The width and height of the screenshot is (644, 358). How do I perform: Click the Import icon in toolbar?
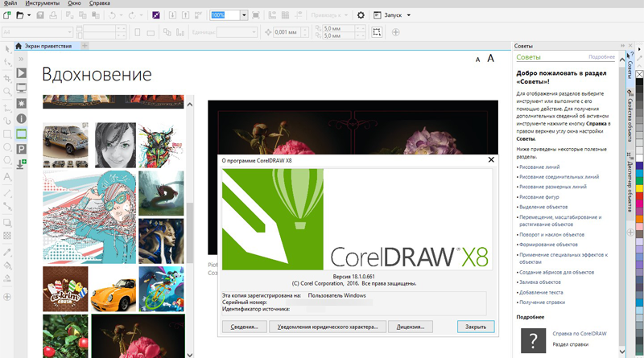pos(172,15)
